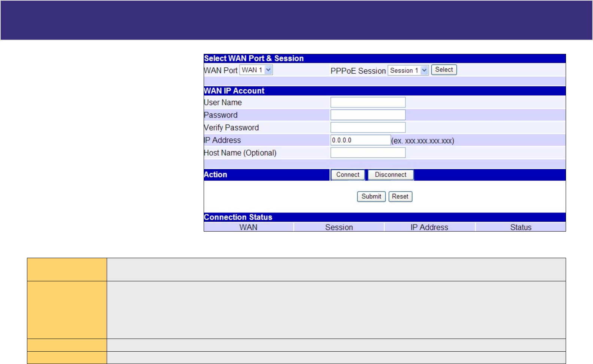
Task: Click the IP format hint (ex. xxx.xxx.xxx.xxx)
Action: 423,141
